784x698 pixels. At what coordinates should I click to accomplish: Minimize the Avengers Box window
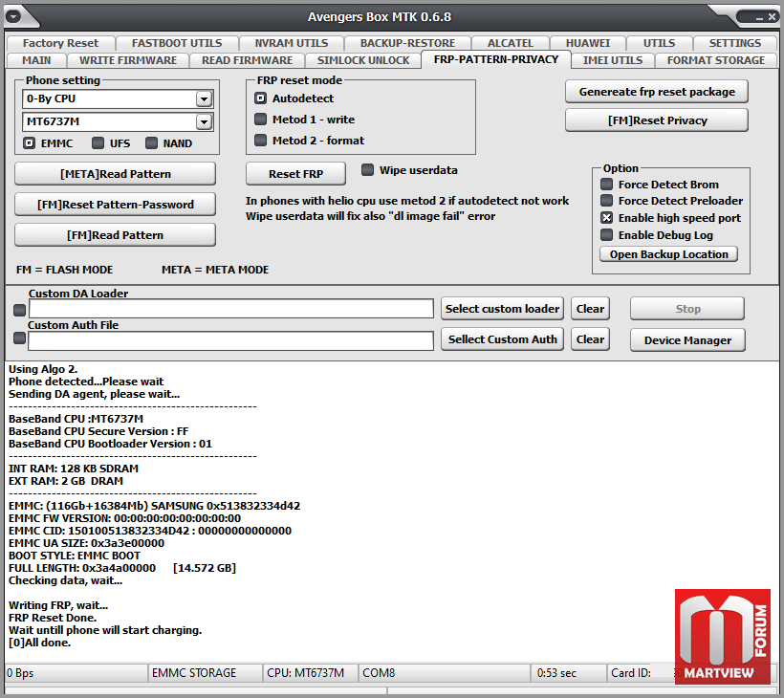[759, 17]
